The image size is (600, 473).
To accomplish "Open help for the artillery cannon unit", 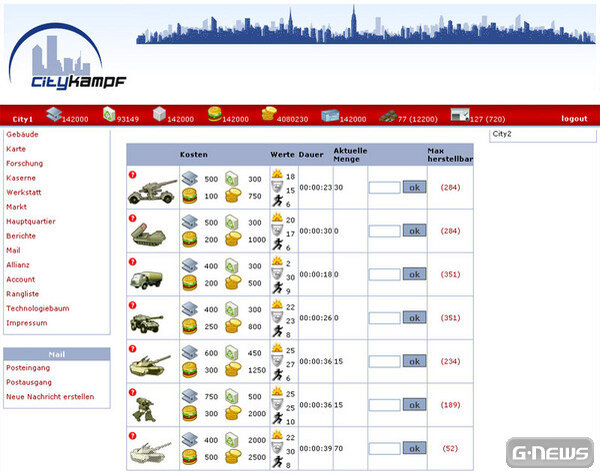I will [x=132, y=175].
